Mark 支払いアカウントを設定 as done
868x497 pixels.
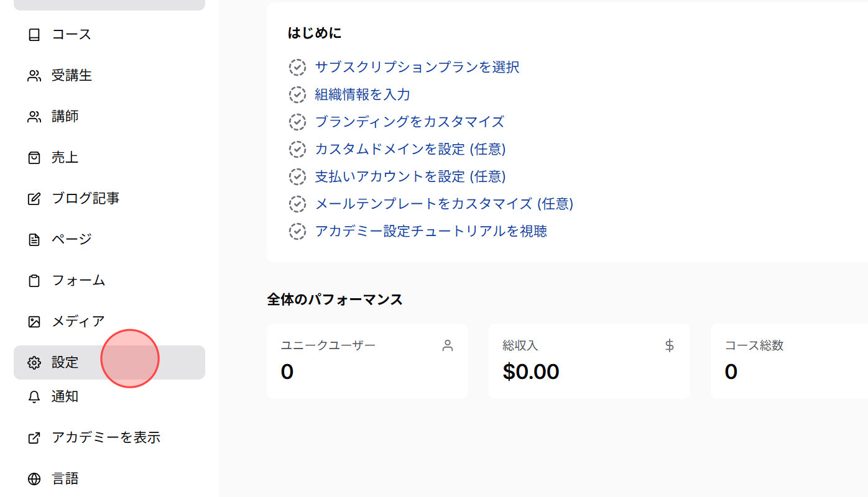(297, 176)
